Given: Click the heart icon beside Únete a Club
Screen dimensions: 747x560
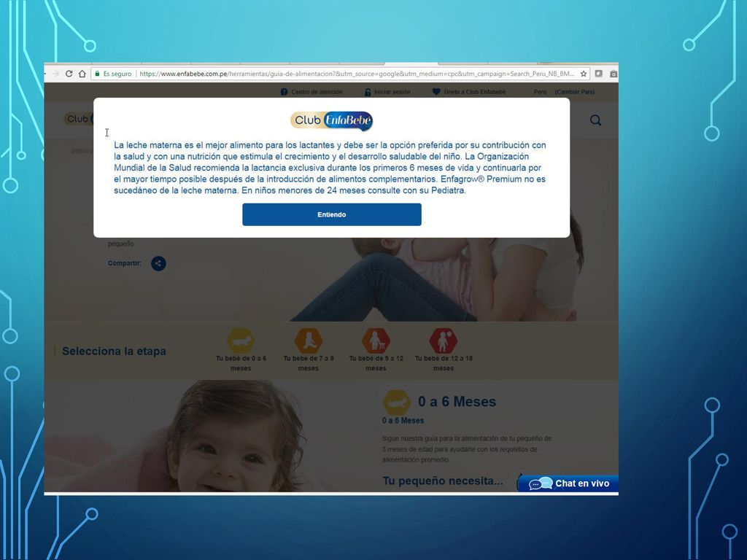Looking at the screenshot, I should point(436,92).
